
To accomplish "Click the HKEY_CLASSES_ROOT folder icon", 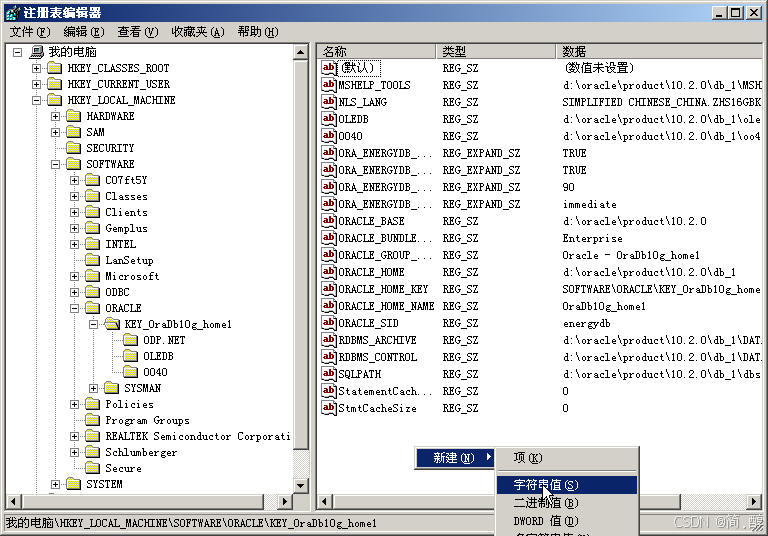I will (54, 68).
